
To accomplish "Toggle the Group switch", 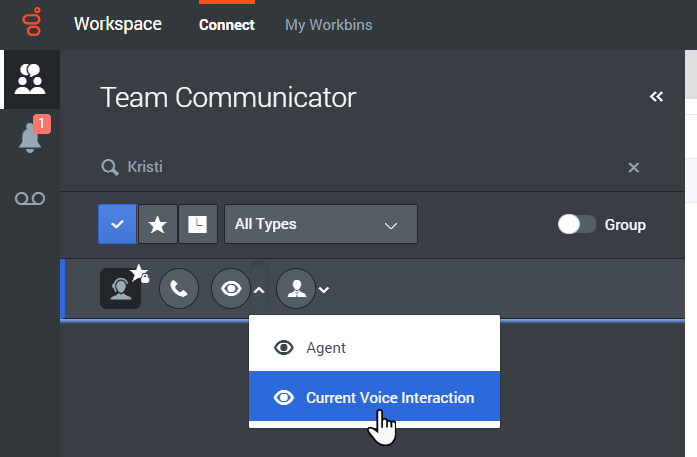I will coord(577,224).
